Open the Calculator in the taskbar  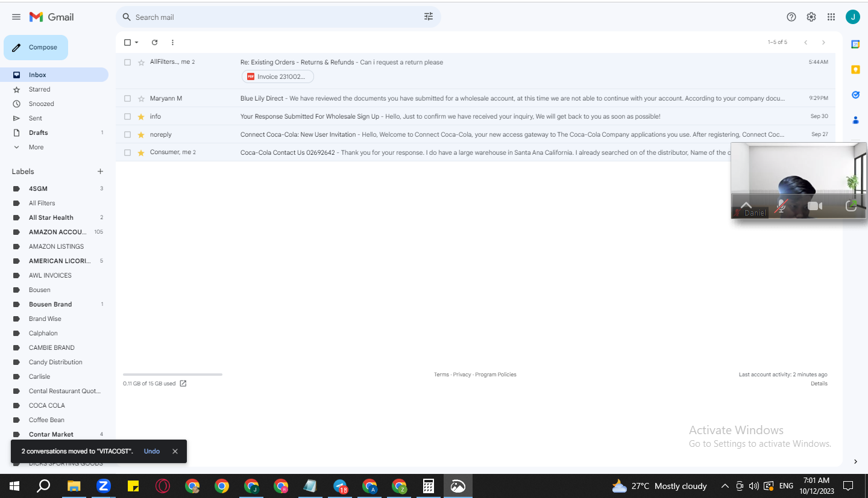(429, 486)
